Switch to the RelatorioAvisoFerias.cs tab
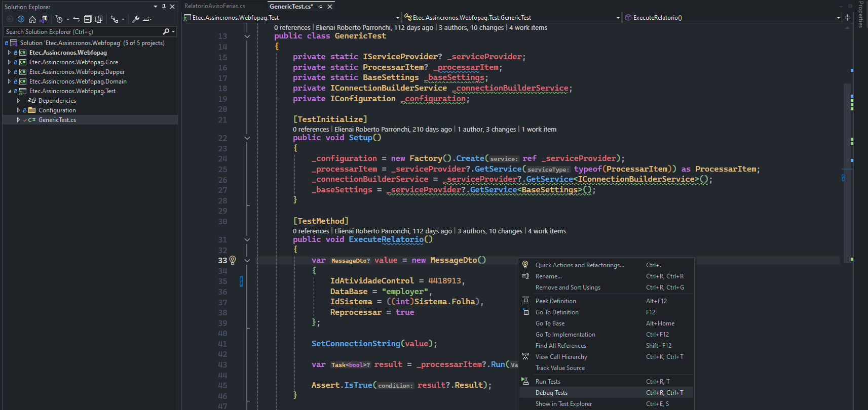The height and width of the screenshot is (410, 868). (215, 6)
